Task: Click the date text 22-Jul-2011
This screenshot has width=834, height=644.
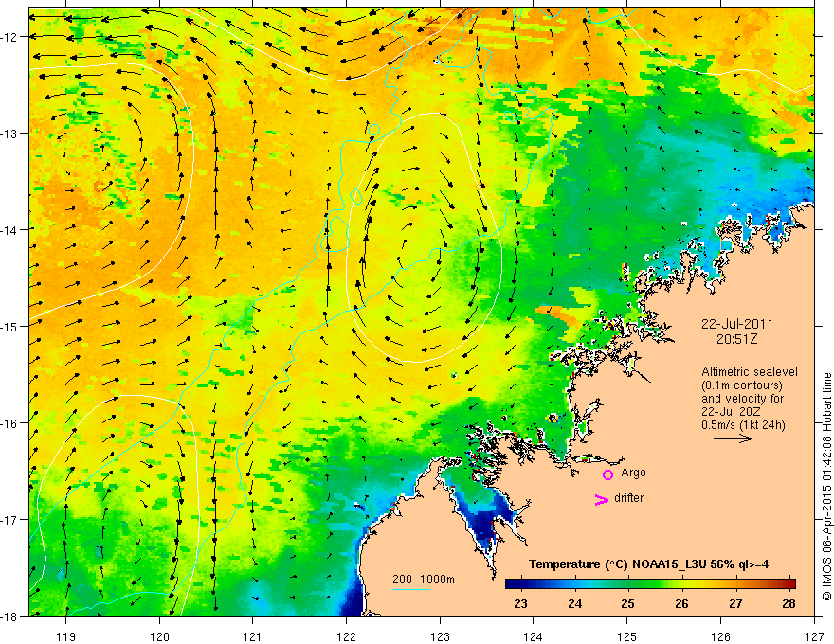Action: 737,324
